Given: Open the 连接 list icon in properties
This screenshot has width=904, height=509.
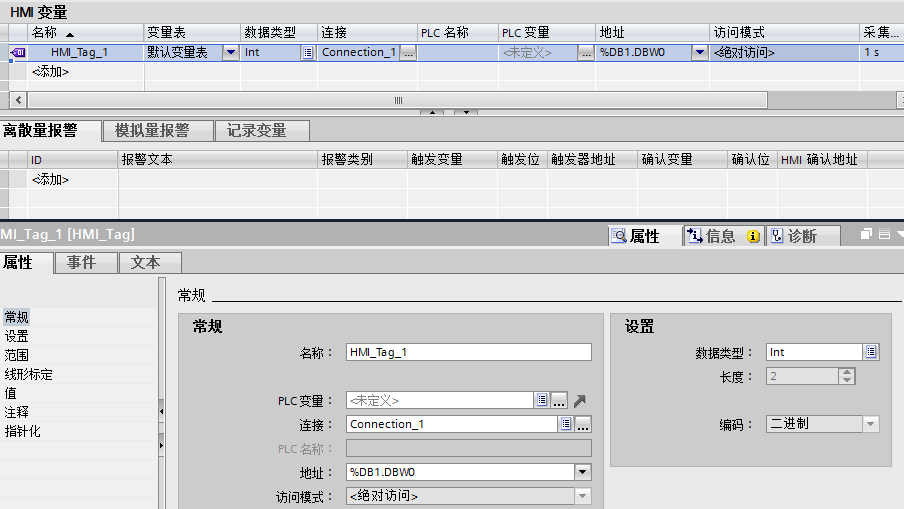Looking at the screenshot, I should pyautogui.click(x=566, y=424).
